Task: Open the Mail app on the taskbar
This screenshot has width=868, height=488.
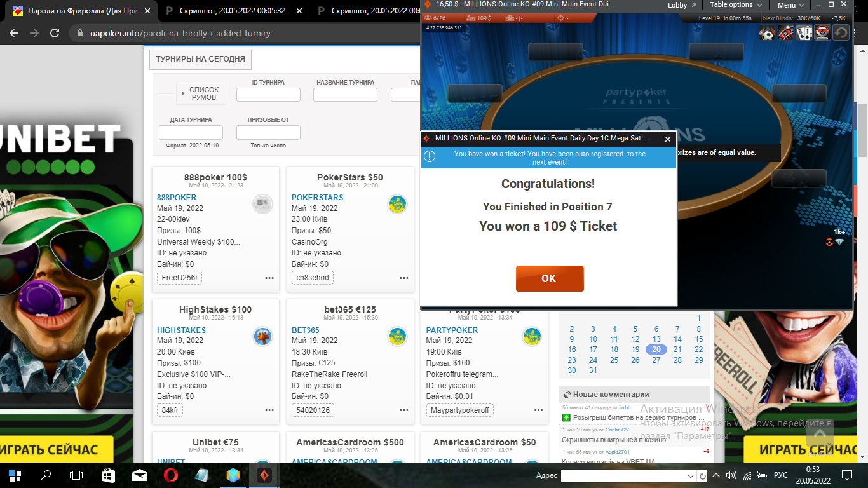Action: [x=139, y=475]
